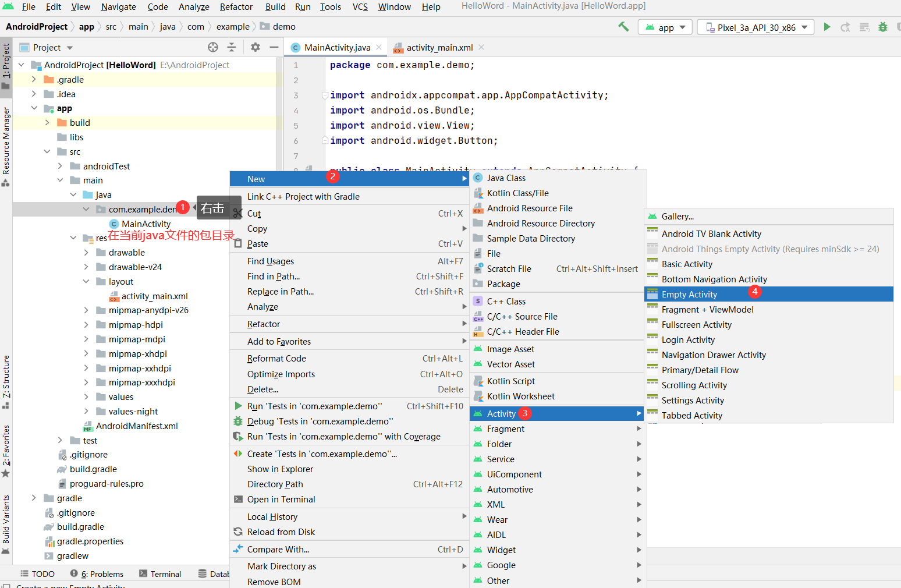This screenshot has height=588, width=901.
Task: Click the green Run app button
Action: pos(826,27)
